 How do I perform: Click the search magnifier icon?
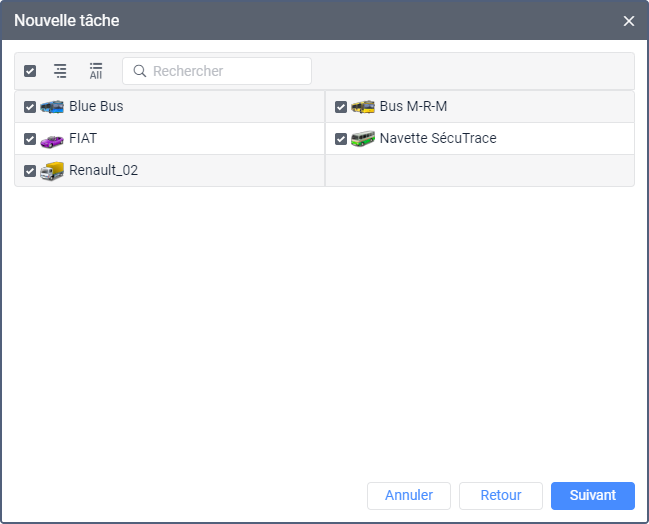(x=140, y=71)
